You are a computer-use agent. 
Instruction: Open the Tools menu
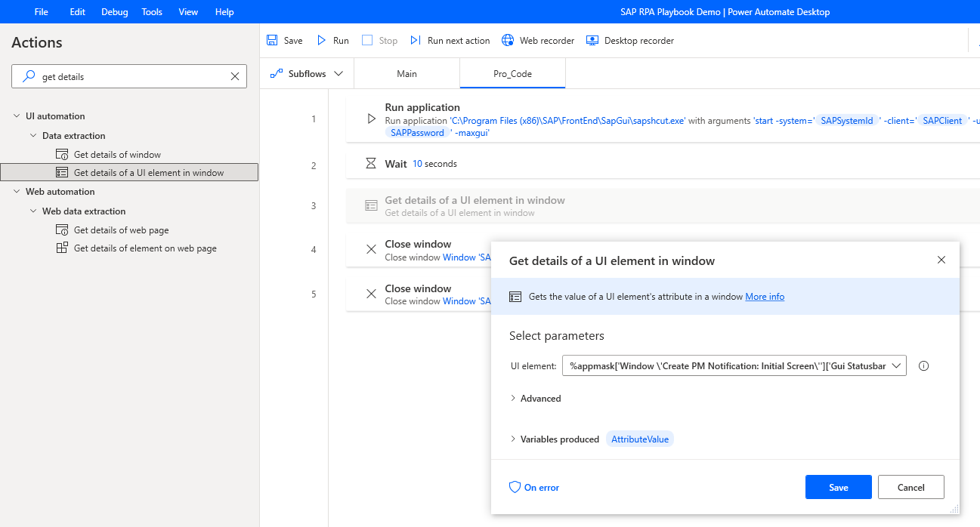point(152,12)
